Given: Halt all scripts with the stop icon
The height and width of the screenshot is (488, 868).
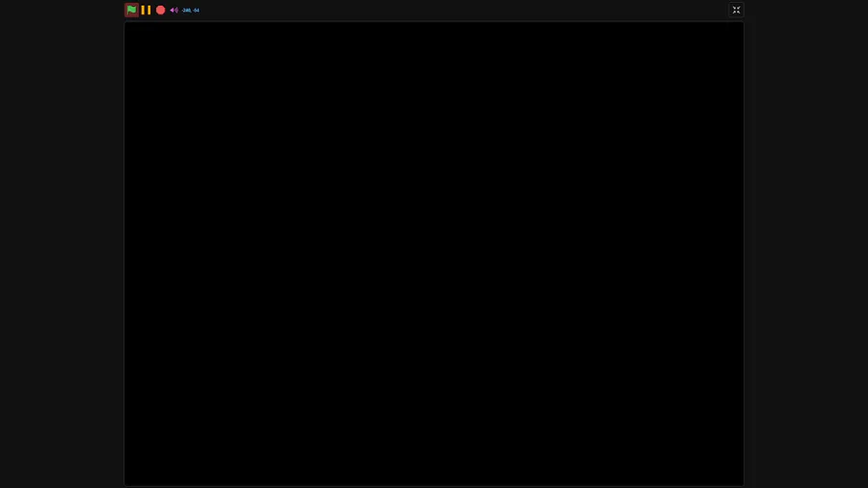Looking at the screenshot, I should coord(160,10).
